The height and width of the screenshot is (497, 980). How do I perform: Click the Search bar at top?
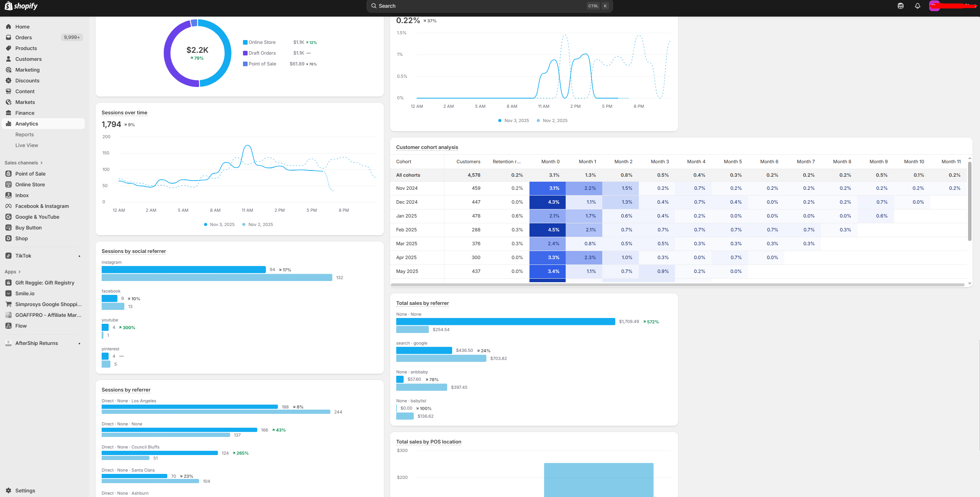click(x=489, y=6)
